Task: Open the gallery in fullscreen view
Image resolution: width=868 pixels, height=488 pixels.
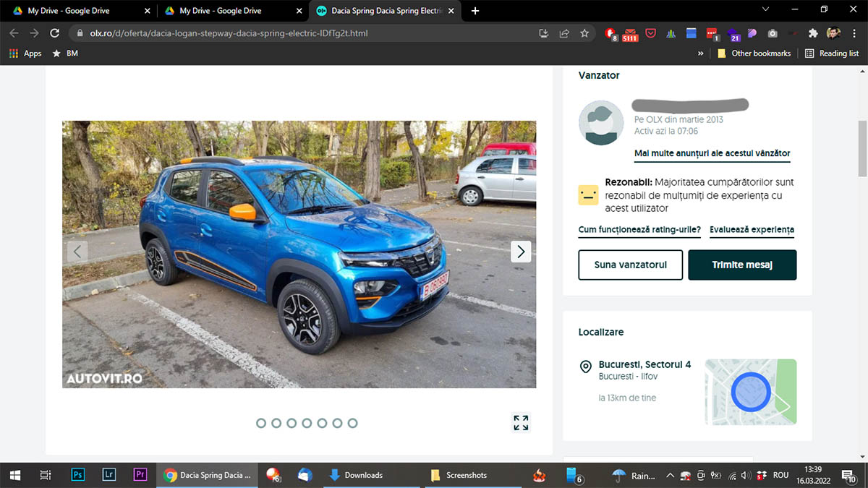Action: click(x=521, y=423)
